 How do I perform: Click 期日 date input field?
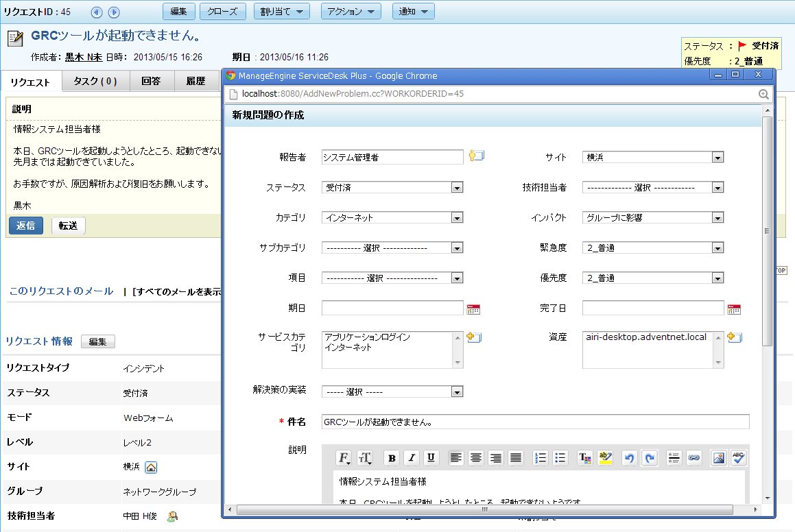coord(392,308)
